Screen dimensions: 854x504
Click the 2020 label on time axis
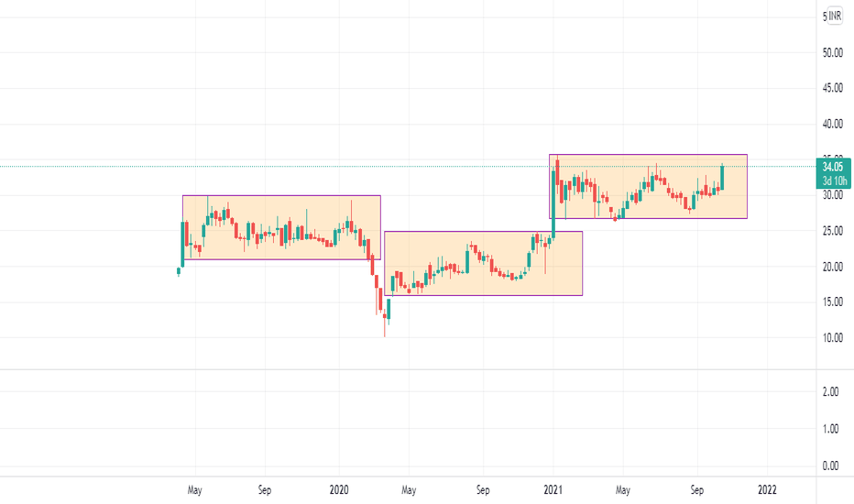(x=339, y=490)
